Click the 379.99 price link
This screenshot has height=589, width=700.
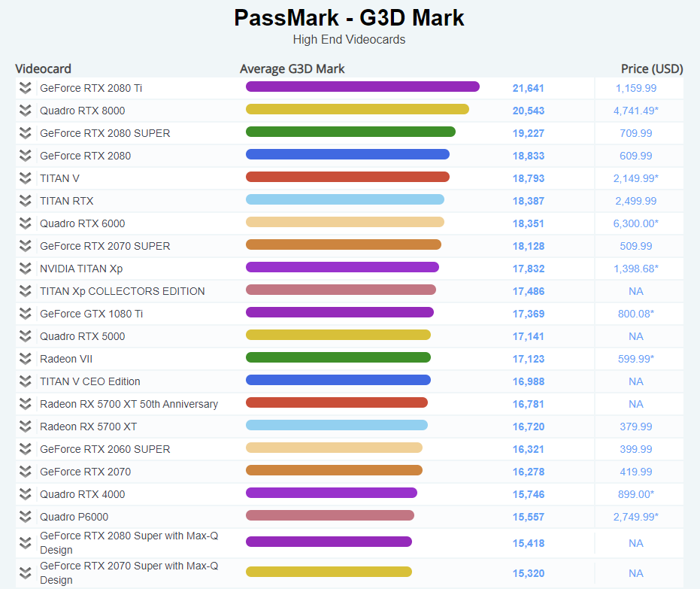click(x=636, y=427)
